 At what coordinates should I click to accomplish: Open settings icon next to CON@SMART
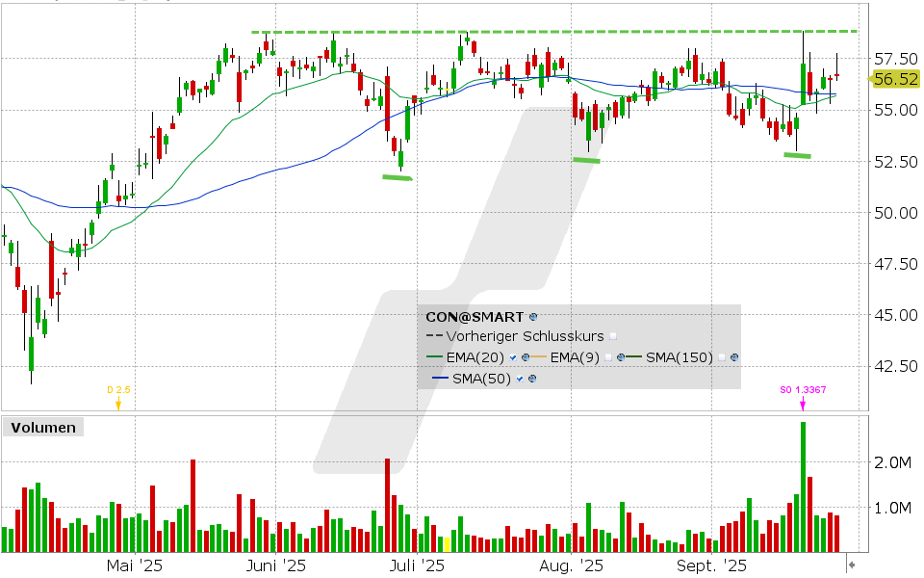pyautogui.click(x=533, y=316)
